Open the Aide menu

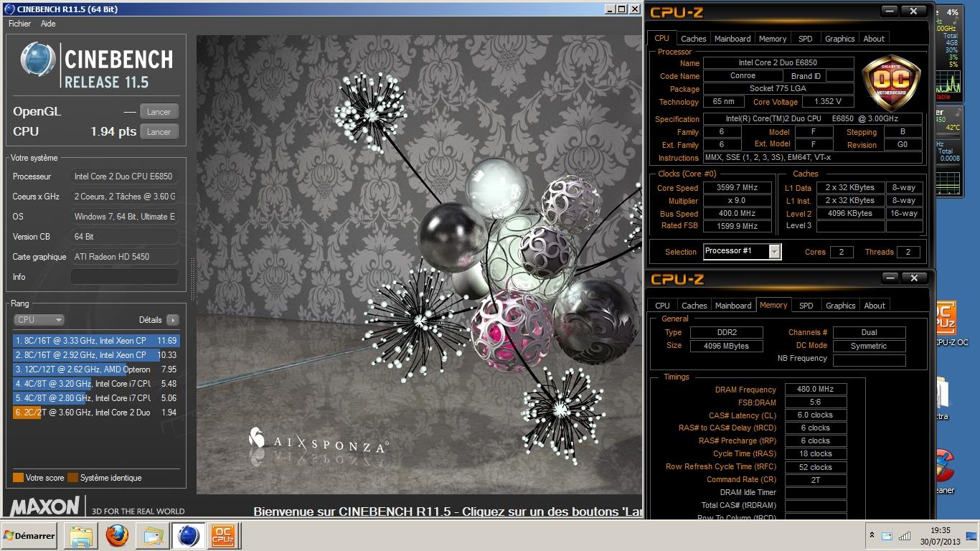[x=48, y=24]
